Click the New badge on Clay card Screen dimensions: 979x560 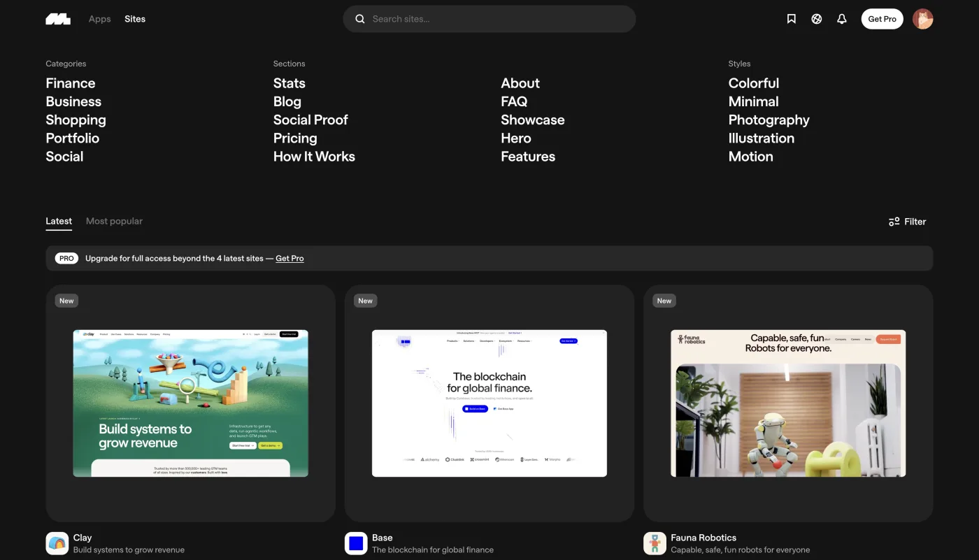66,301
